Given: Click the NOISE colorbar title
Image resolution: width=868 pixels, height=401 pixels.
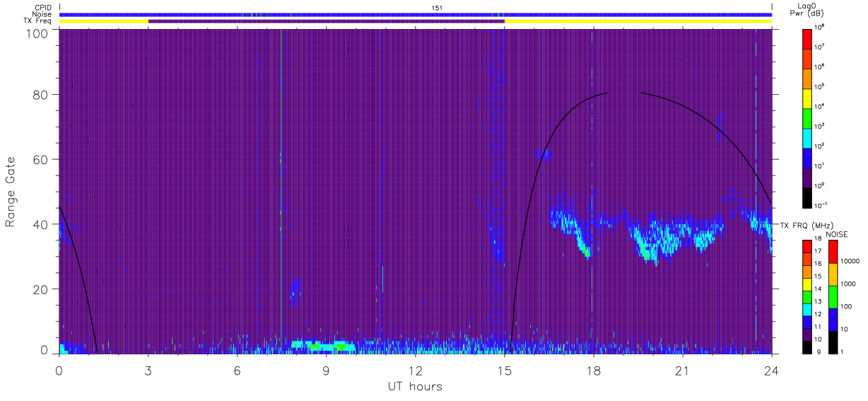Looking at the screenshot, I should pyautogui.click(x=835, y=234).
